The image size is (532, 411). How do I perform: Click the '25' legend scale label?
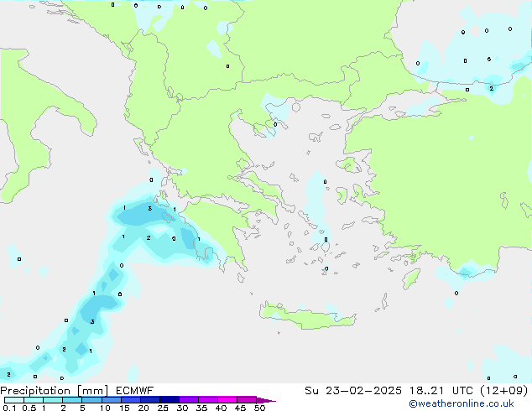tap(163, 408)
